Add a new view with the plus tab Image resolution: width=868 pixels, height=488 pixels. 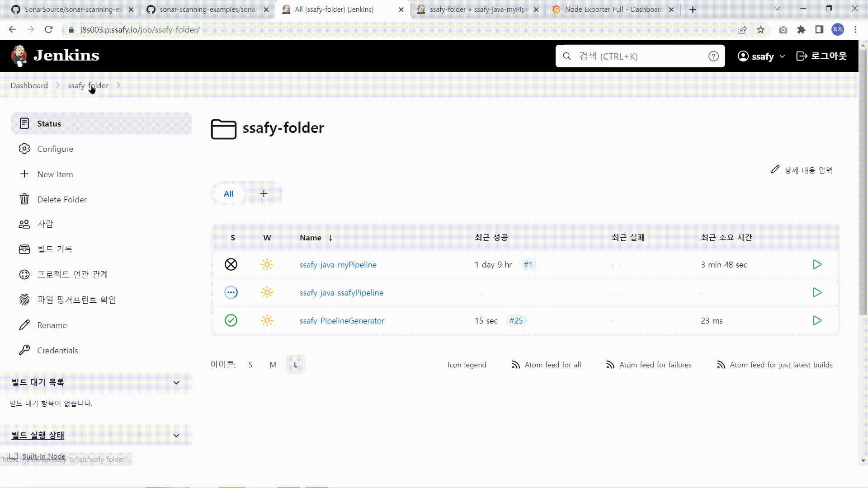tap(264, 194)
